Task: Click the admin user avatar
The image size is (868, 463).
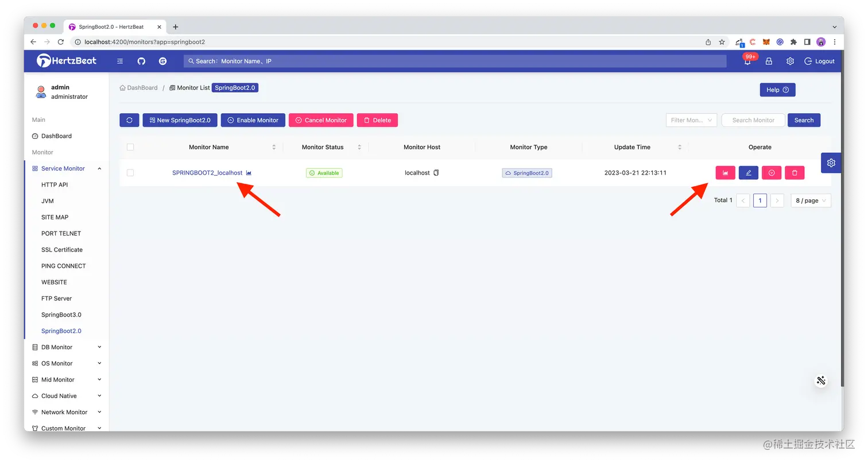Action: pos(40,92)
